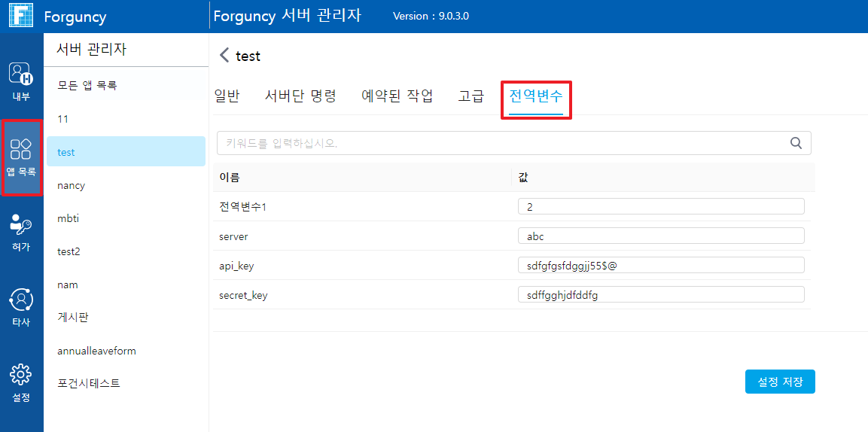Select the nam app entry

coord(126,285)
